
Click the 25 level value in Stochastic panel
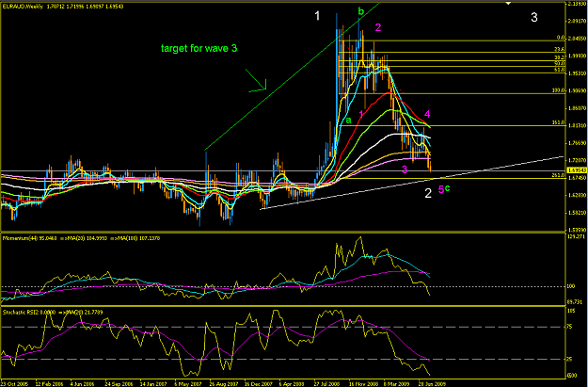pos(569,360)
